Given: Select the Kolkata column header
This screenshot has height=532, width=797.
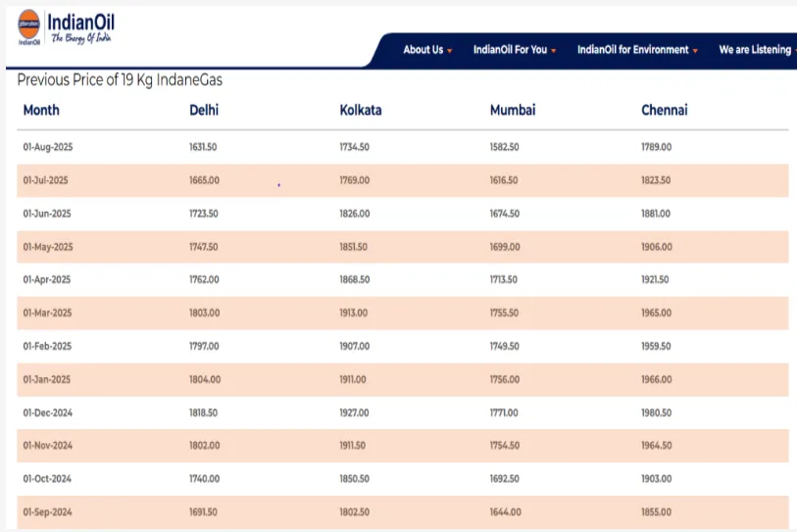Looking at the screenshot, I should [x=361, y=111].
